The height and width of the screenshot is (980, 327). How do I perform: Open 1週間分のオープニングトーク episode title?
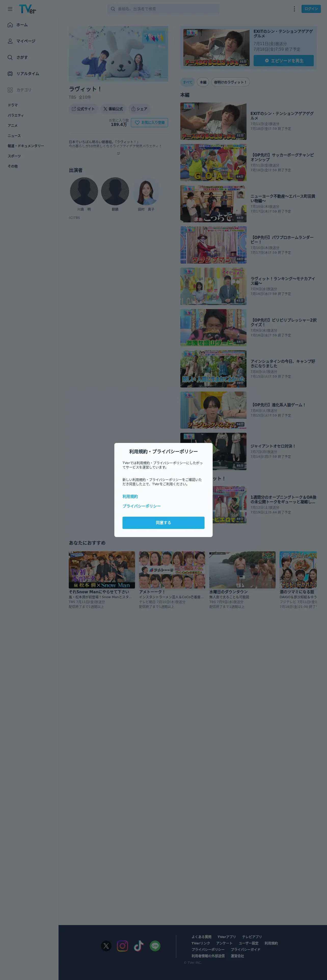(x=284, y=499)
